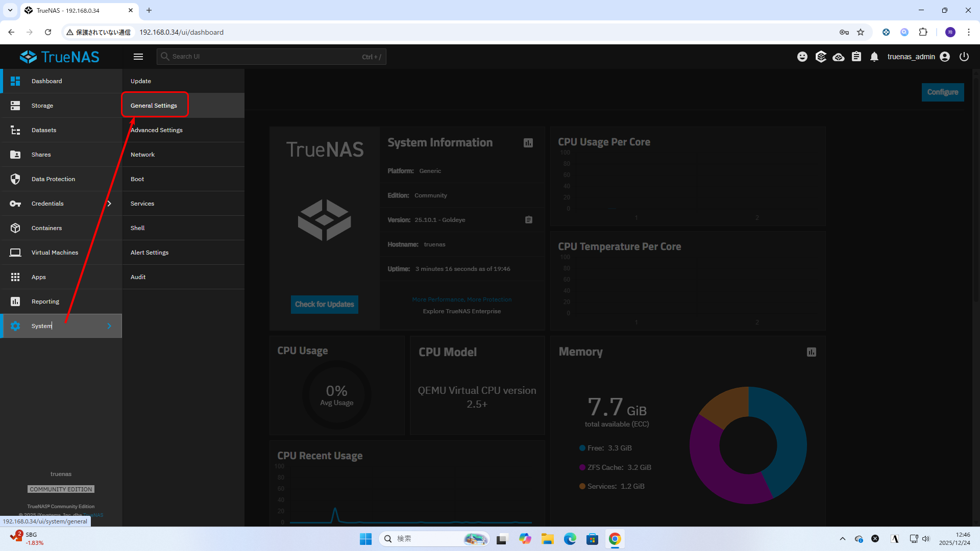980x551 pixels.
Task: Open Advanced Settings from System submenu
Action: (x=157, y=130)
